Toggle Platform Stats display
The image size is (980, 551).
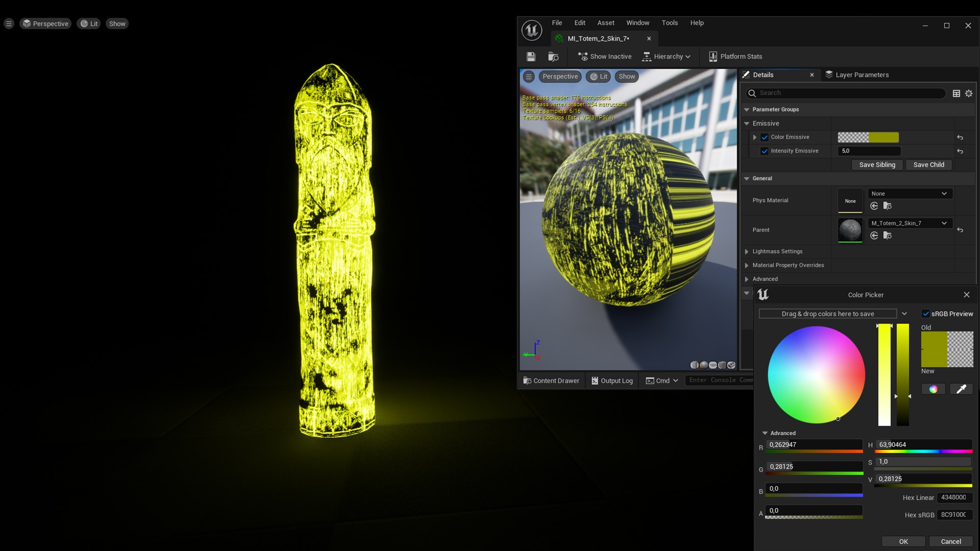pyautogui.click(x=736, y=57)
